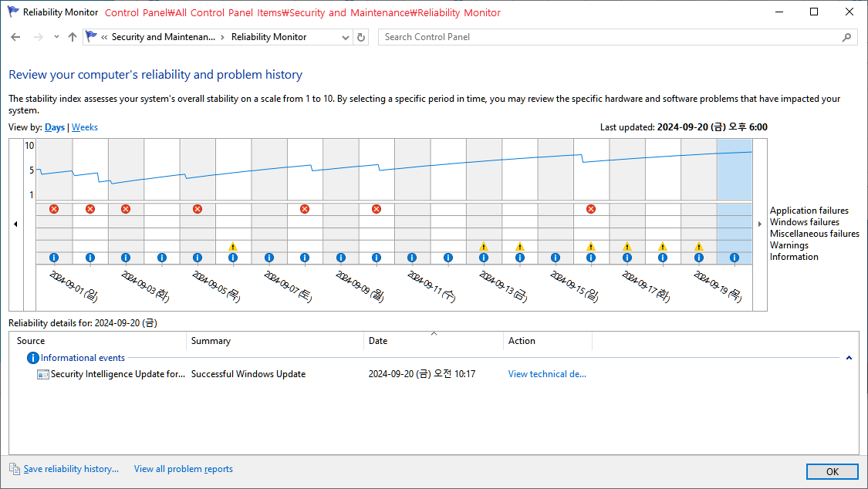The height and width of the screenshot is (489, 868).
Task: Open the application failure icon on 2024-09-10
Action: [x=377, y=209]
